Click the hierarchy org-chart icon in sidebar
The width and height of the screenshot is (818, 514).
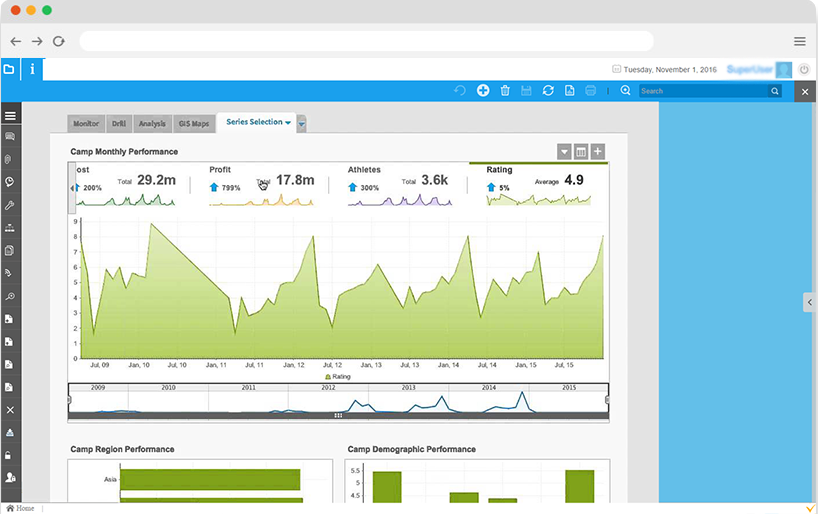[9, 228]
